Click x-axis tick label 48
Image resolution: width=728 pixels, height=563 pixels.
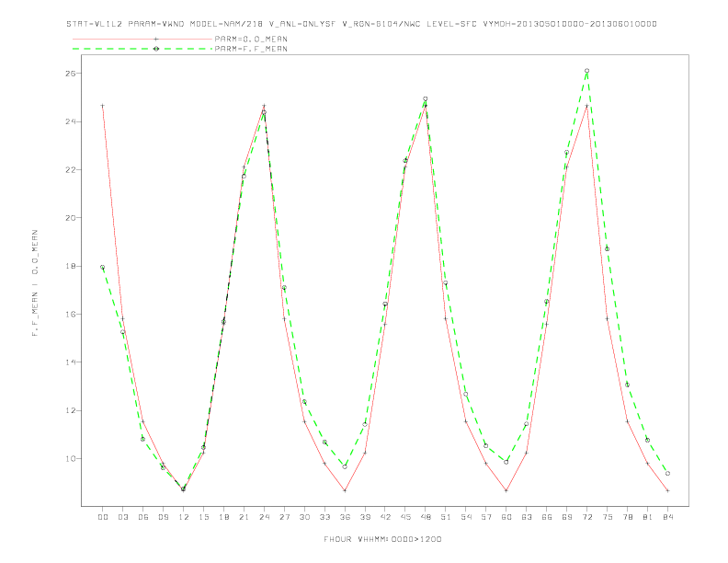click(x=426, y=517)
